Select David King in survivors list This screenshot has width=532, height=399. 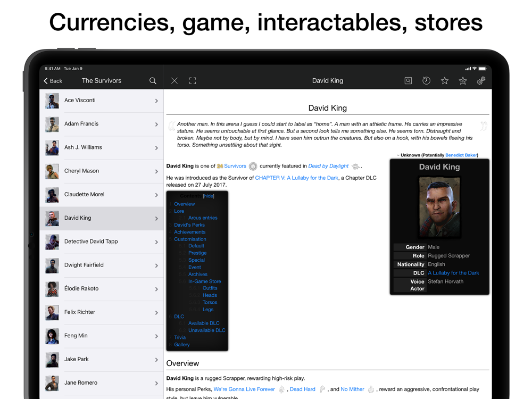point(102,218)
